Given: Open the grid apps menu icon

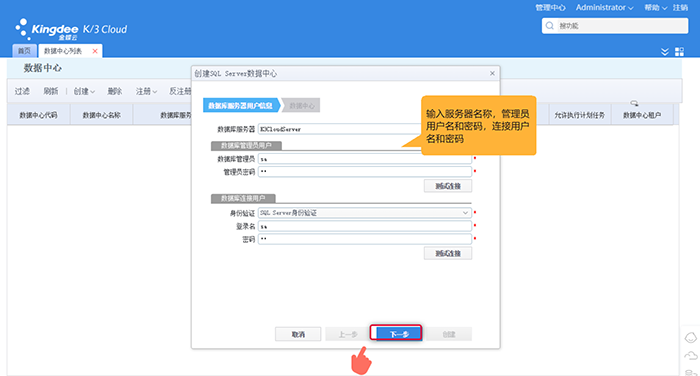Looking at the screenshot, I should click(x=679, y=52).
